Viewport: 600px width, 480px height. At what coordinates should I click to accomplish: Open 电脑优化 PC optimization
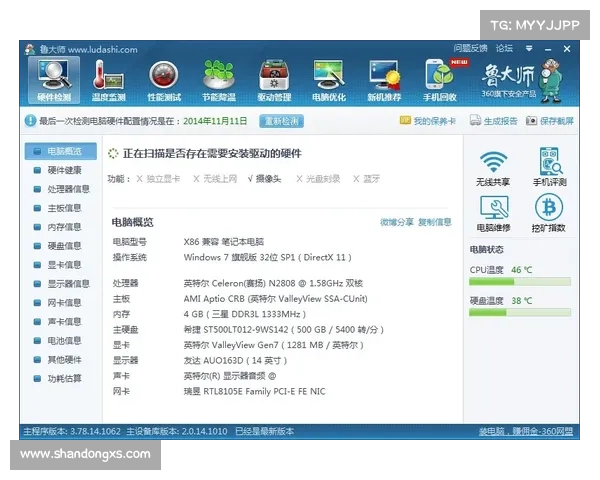[x=329, y=80]
